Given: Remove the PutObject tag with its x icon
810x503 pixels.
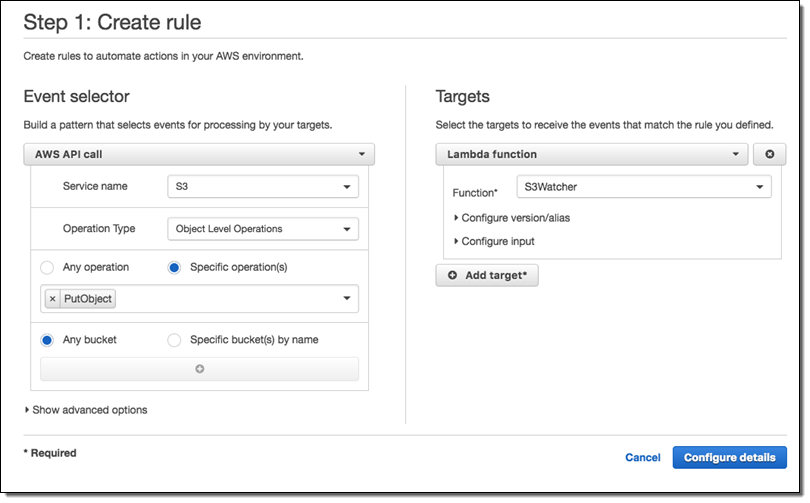Looking at the screenshot, I should coord(53,299).
